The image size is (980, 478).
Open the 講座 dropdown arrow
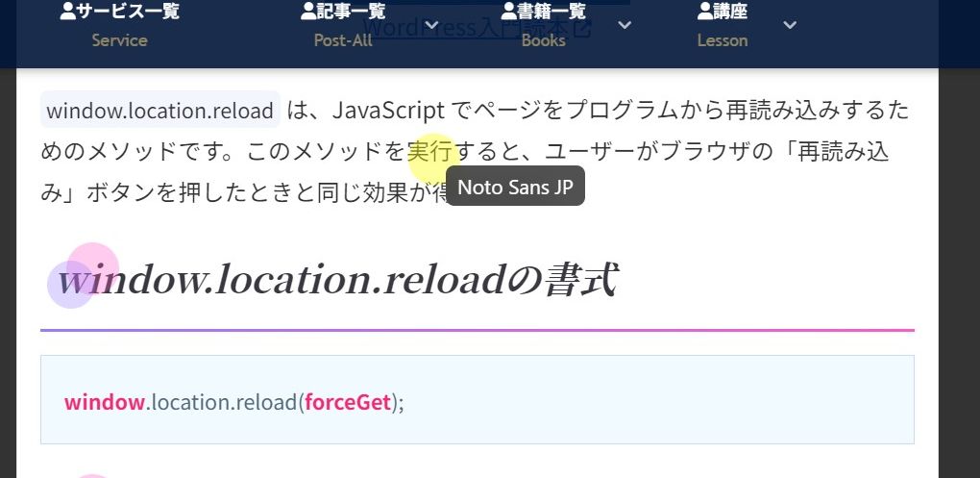[x=790, y=25]
